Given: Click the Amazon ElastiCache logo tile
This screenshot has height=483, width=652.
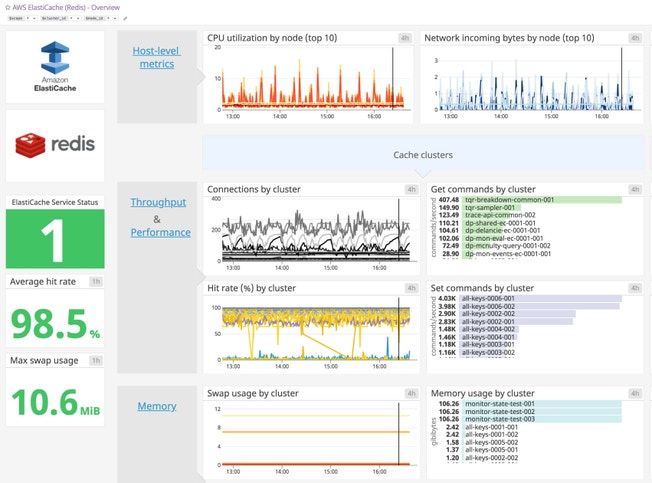Looking at the screenshot, I should 55,67.
